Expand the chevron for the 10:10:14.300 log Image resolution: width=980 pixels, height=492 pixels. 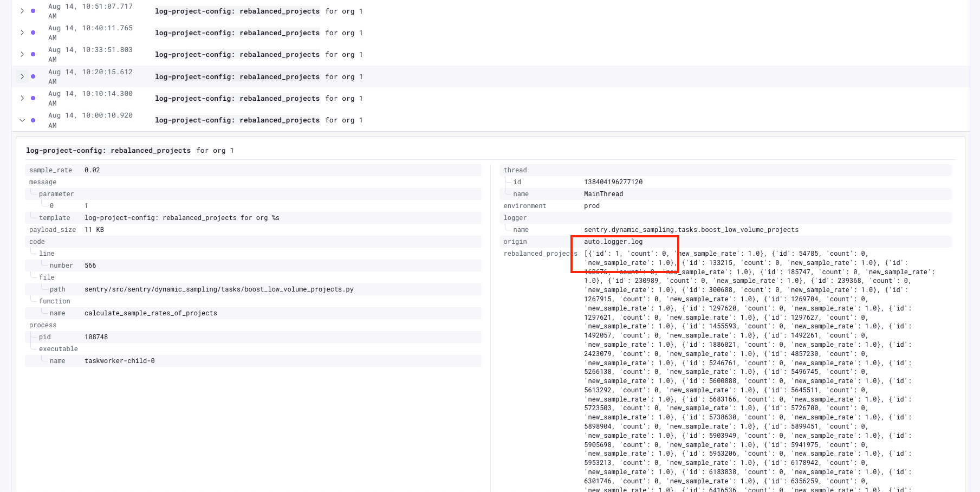[x=22, y=98]
